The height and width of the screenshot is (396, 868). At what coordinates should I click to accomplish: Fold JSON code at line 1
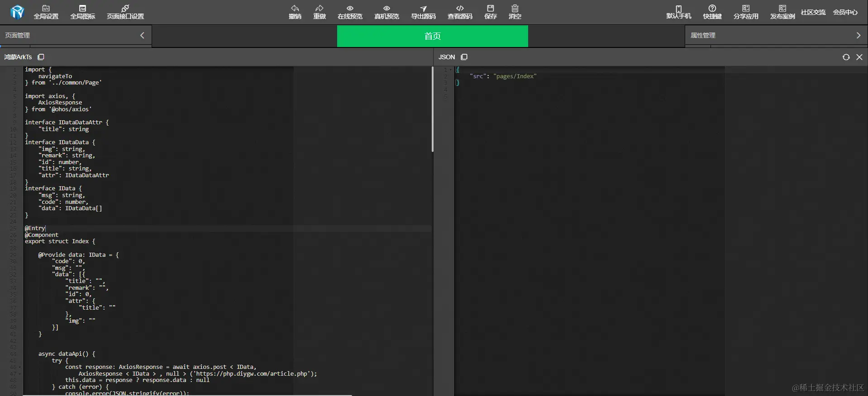tap(451, 70)
